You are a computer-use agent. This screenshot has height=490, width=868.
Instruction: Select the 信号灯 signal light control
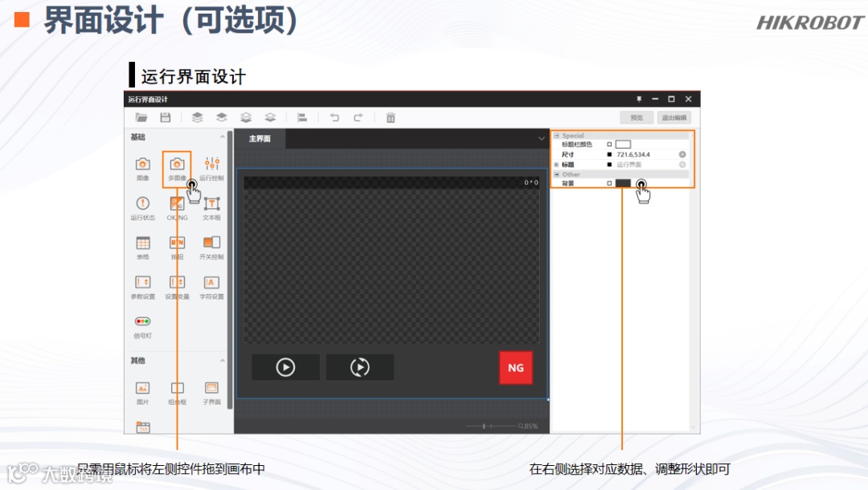[x=143, y=327]
